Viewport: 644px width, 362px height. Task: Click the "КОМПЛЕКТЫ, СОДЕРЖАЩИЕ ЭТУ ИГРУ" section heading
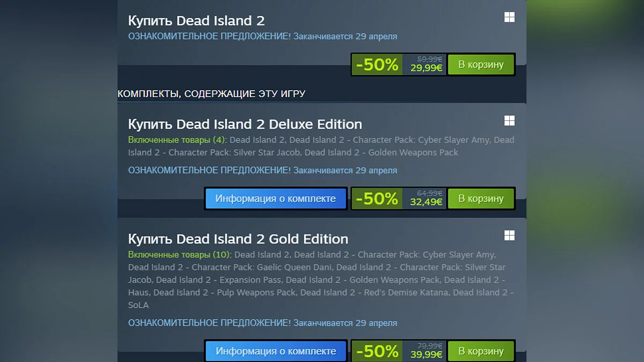coord(211,94)
